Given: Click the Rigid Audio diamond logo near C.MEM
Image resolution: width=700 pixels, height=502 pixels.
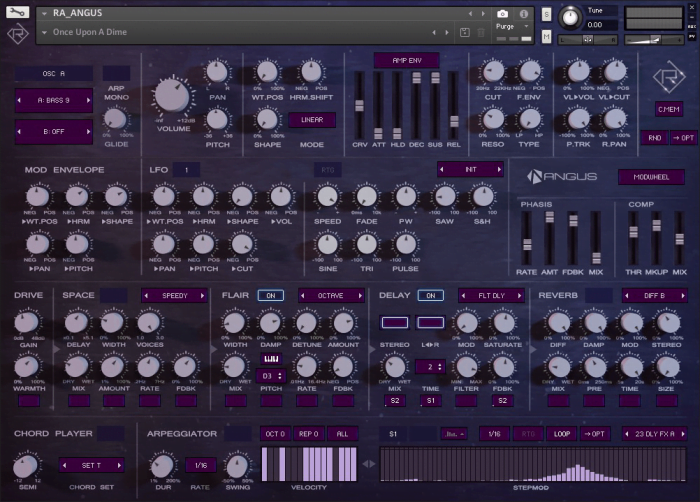Looking at the screenshot, I should [x=669, y=77].
